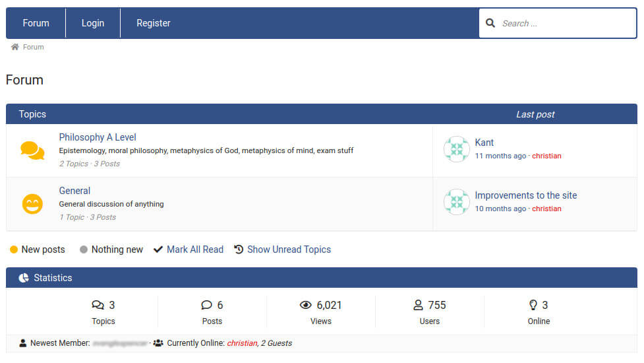Click the Topics count speech bubbles icon
This screenshot has width=644, height=363.
(x=98, y=305)
